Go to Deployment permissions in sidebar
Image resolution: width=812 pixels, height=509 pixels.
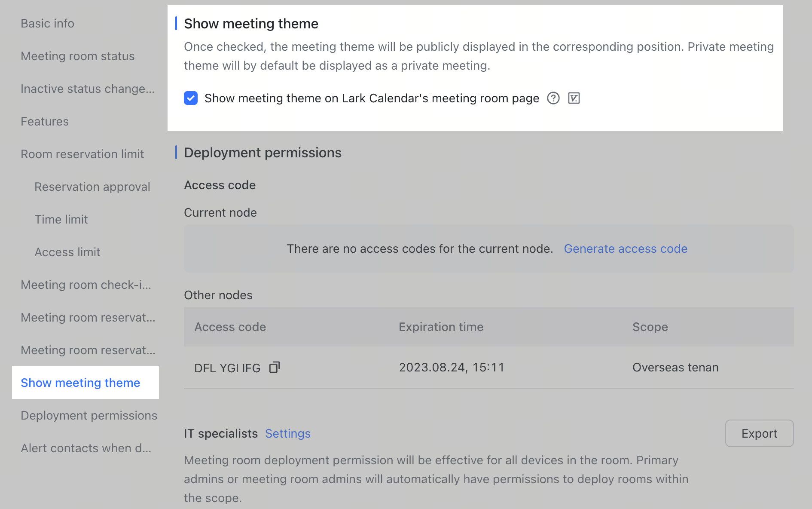(x=89, y=415)
